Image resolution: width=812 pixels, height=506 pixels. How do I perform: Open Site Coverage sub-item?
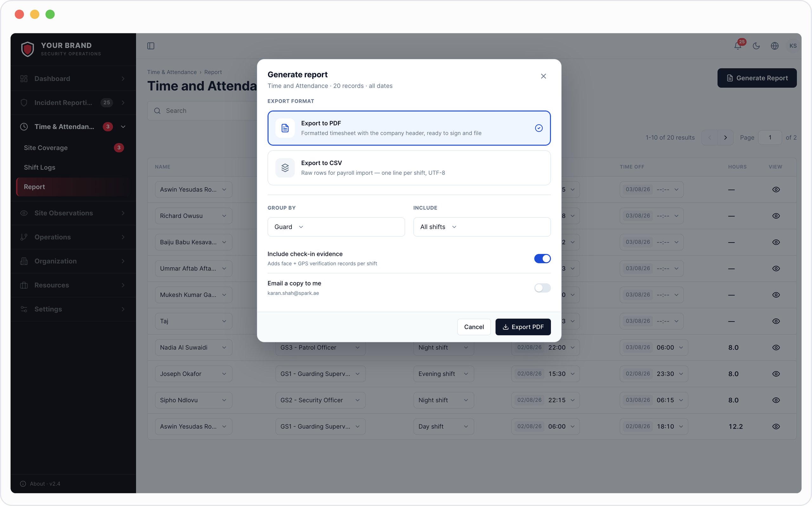[x=73, y=148]
